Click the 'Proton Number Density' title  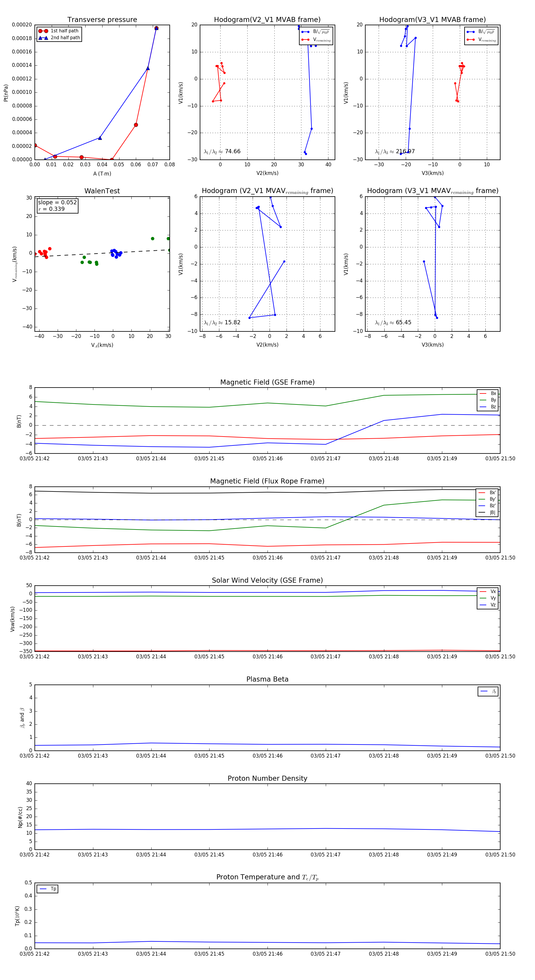click(267, 778)
